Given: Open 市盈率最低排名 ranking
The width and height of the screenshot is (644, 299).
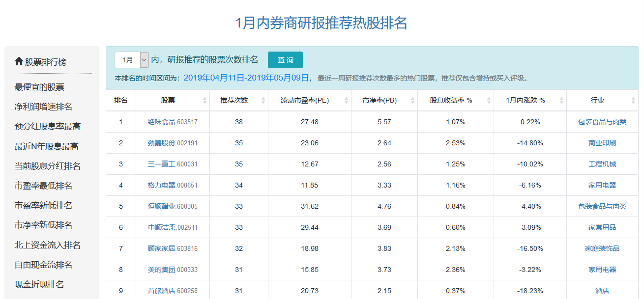Looking at the screenshot, I should (x=43, y=186).
